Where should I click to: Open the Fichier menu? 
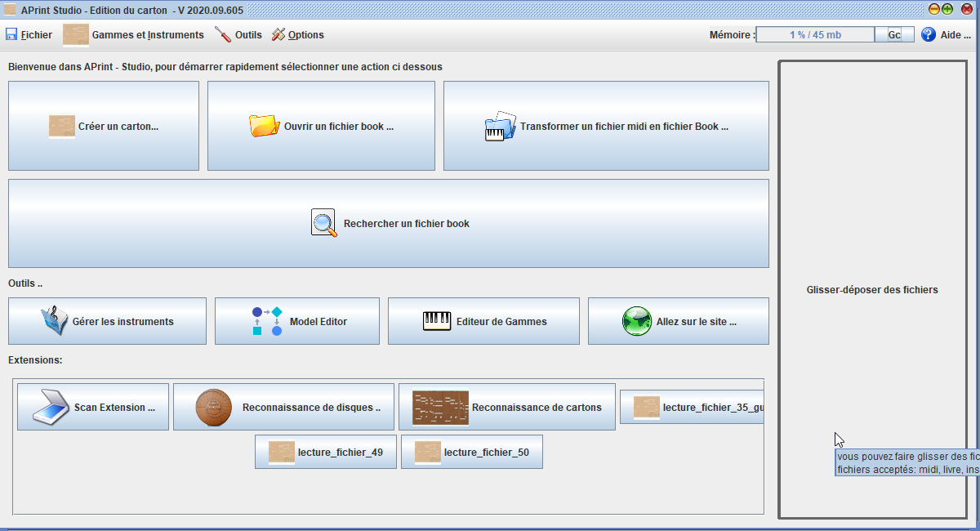click(29, 35)
